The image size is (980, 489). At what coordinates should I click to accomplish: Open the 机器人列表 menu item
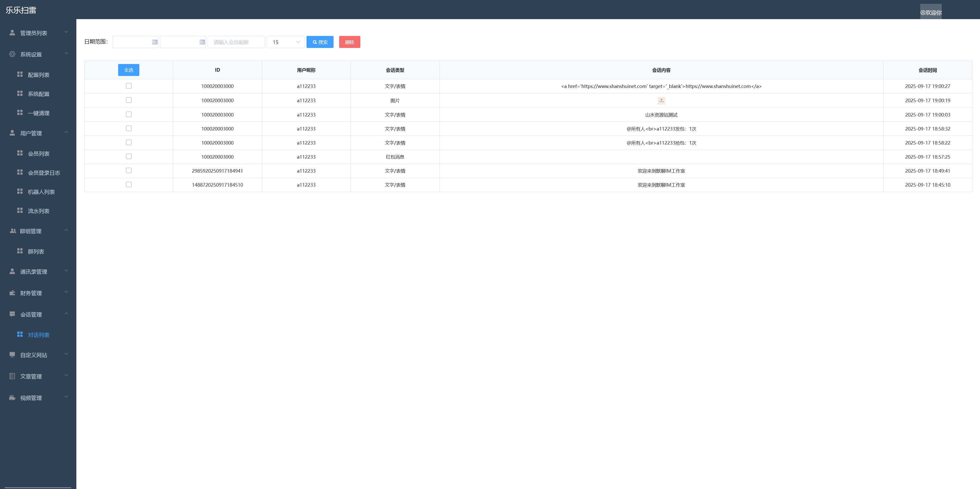click(41, 192)
